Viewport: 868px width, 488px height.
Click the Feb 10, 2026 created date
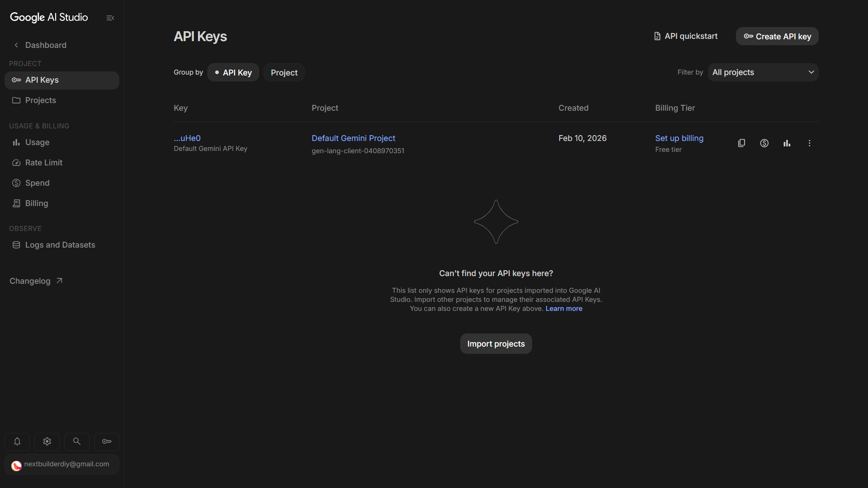point(582,138)
